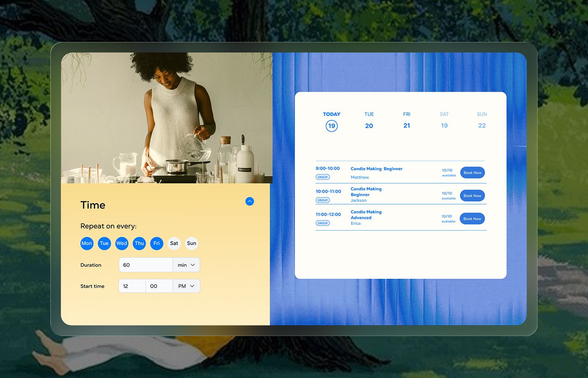The image size is (588, 378).
Task: Open the duration unit dropdown showing min
Action: (x=186, y=265)
